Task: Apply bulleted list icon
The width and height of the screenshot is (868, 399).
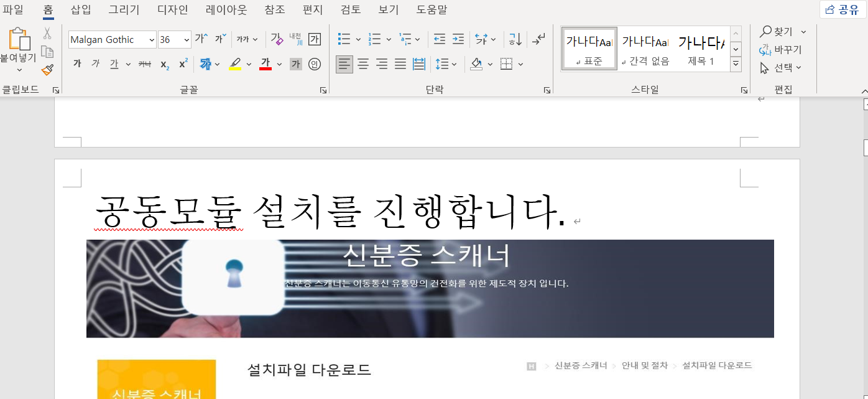Action: [x=344, y=39]
